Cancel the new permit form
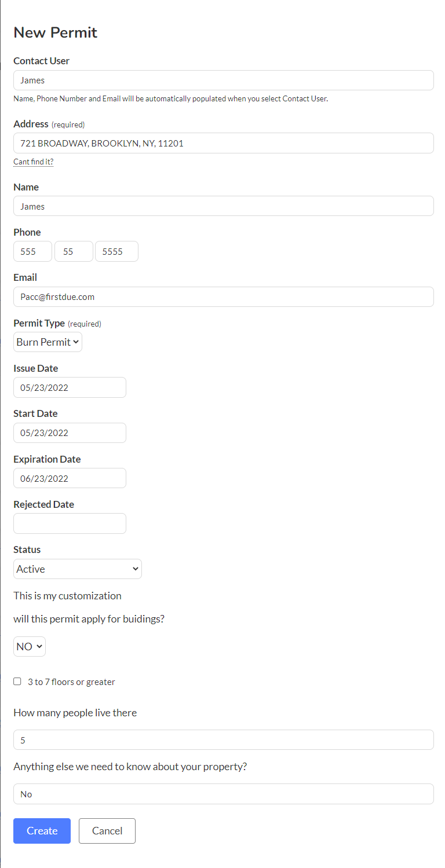This screenshot has width=445, height=868. [x=107, y=830]
